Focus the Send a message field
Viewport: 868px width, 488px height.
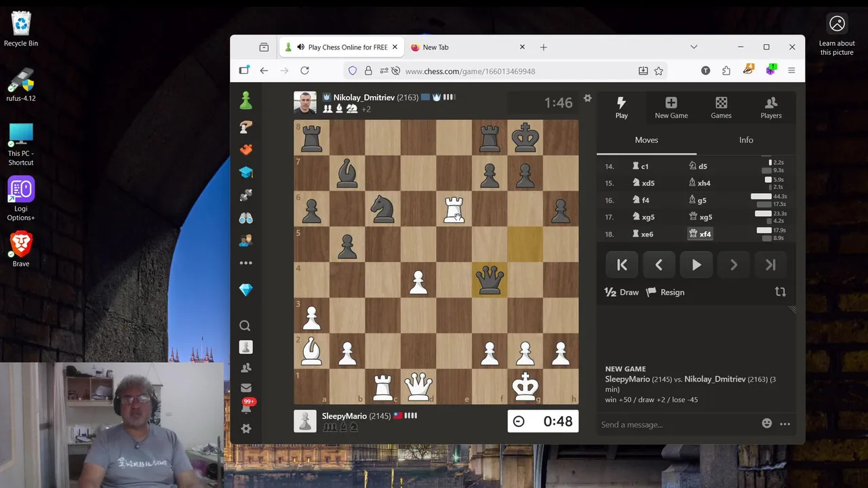[x=677, y=424]
